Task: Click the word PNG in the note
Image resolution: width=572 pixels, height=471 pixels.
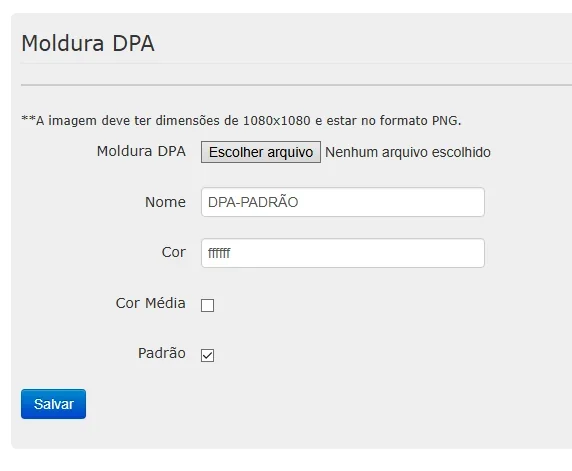Action: tap(447, 120)
